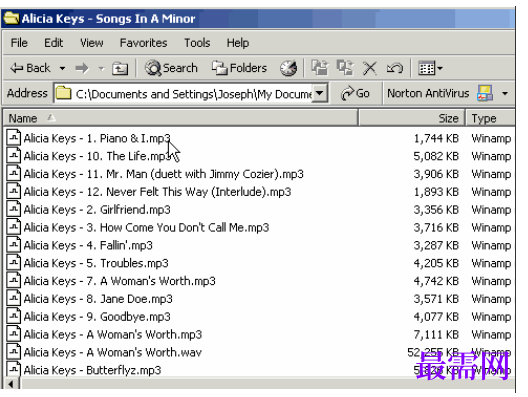The height and width of the screenshot is (397, 528).
Task: Click the folder icon in title bar
Action: 11,18
